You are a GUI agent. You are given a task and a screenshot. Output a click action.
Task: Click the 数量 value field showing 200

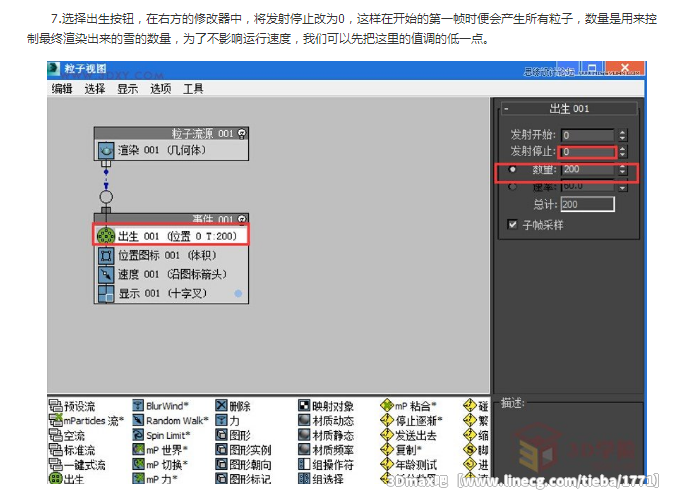click(588, 169)
